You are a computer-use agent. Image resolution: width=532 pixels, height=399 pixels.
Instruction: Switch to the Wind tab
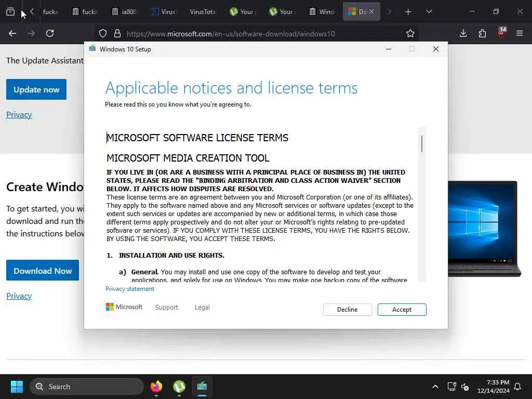coord(322,12)
